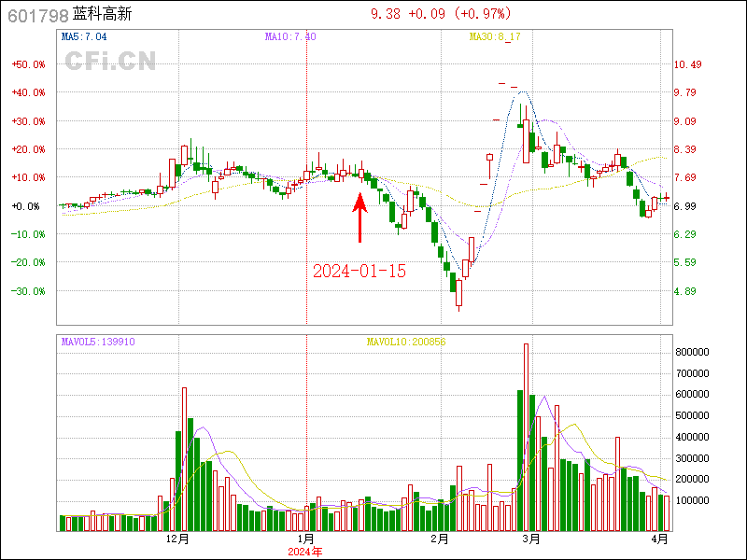The image size is (747, 560).
Task: Select the 2024-01-15 date annotation
Action: 359,272
